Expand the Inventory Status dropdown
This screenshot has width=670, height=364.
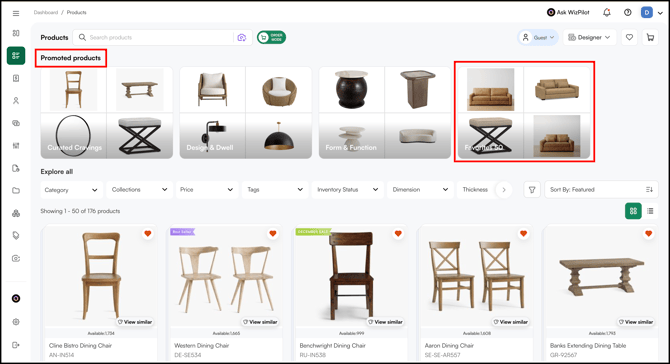coord(348,190)
